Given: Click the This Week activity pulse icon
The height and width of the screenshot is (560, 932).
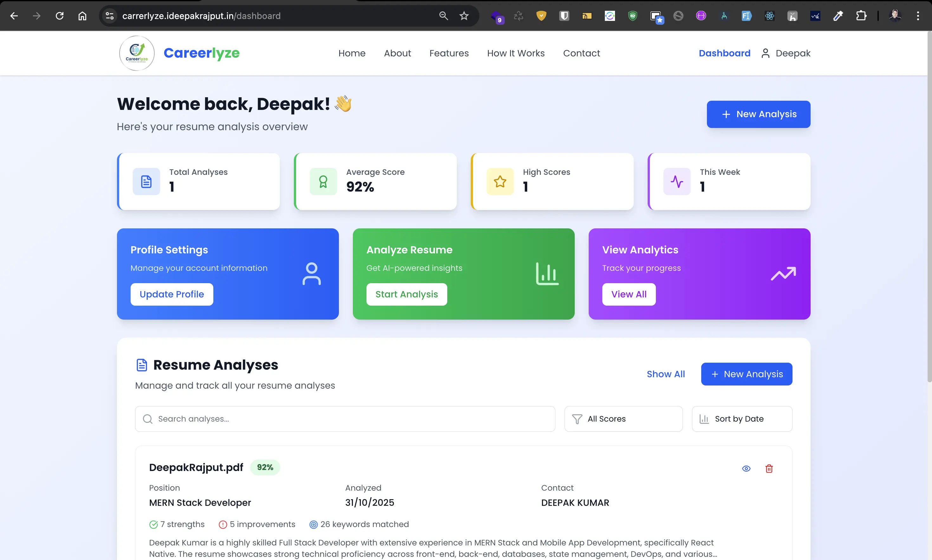Looking at the screenshot, I should (677, 181).
